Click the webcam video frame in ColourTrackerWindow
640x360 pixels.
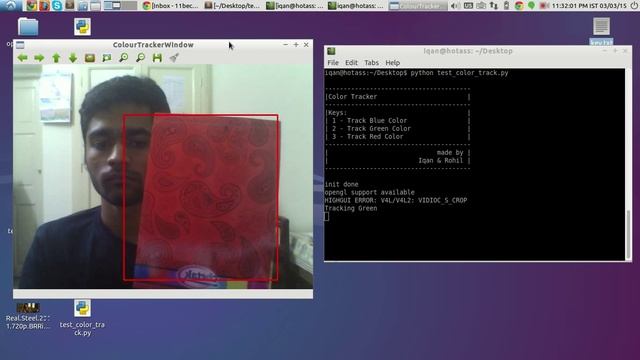tap(163, 176)
